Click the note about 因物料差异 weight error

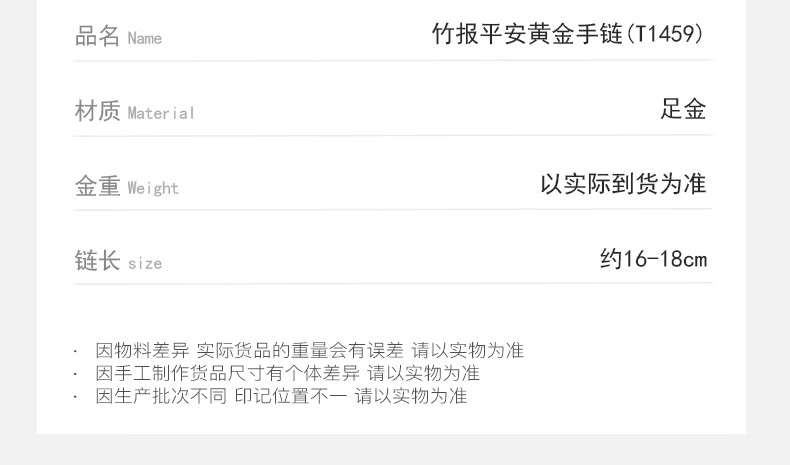310,350
